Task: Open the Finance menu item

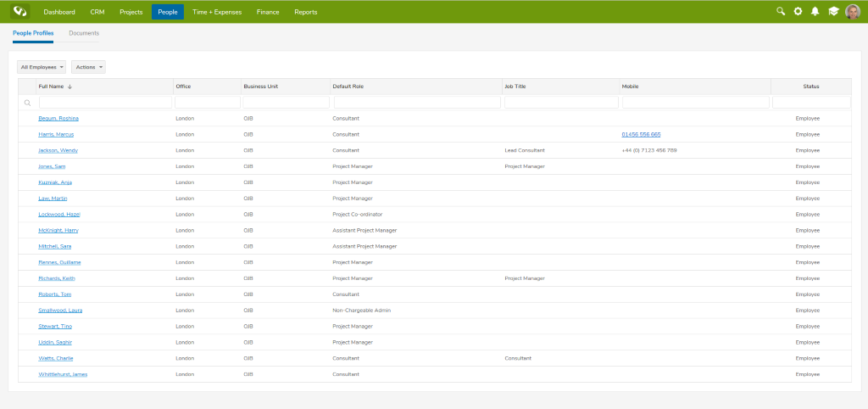Action: click(x=268, y=12)
